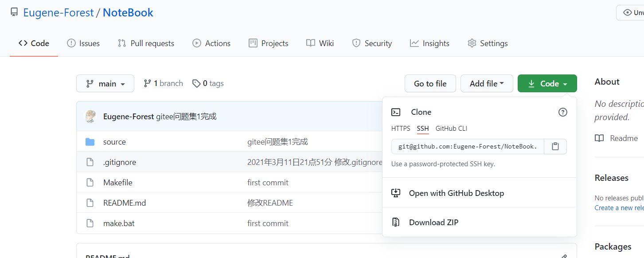Click the Go to file button
644x258 pixels.
(430, 83)
